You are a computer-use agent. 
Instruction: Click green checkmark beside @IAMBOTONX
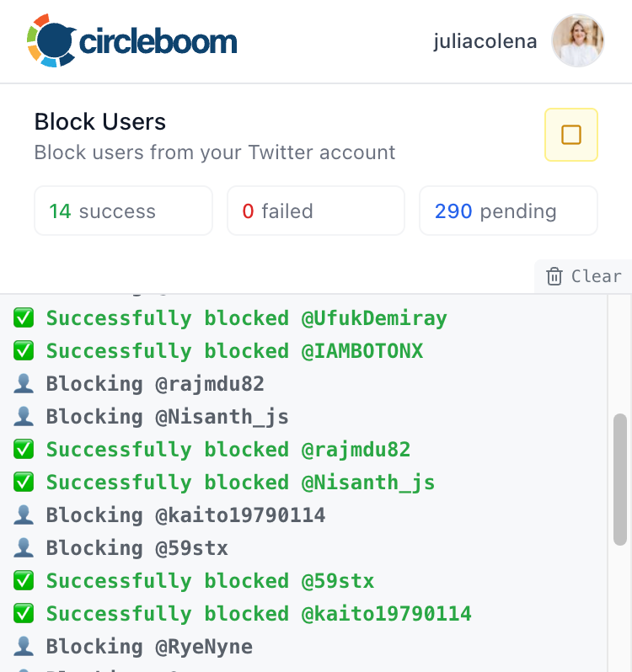24,351
